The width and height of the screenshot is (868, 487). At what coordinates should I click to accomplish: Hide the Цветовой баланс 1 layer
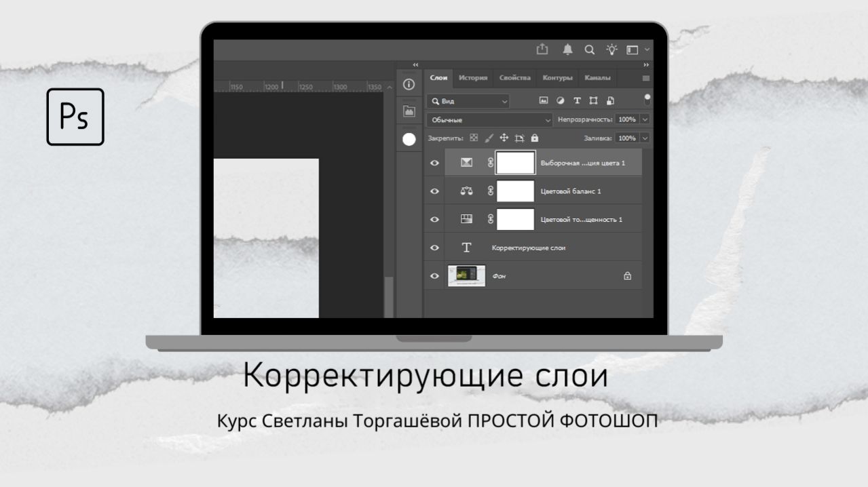pyautogui.click(x=435, y=191)
